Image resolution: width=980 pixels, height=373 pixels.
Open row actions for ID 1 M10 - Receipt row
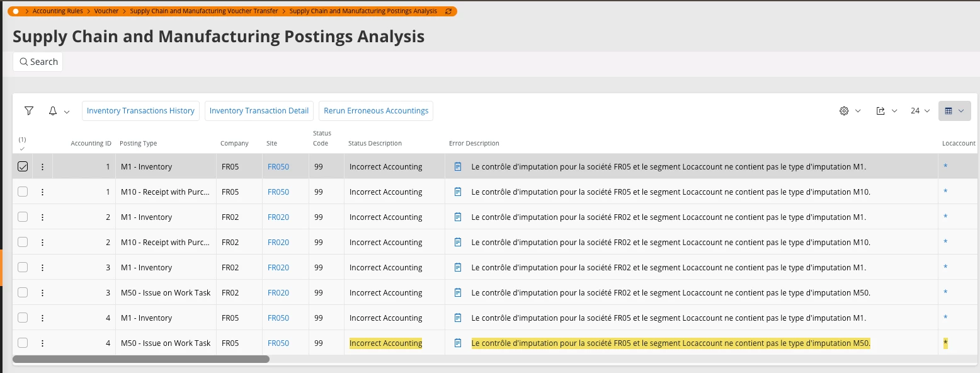[42, 192]
